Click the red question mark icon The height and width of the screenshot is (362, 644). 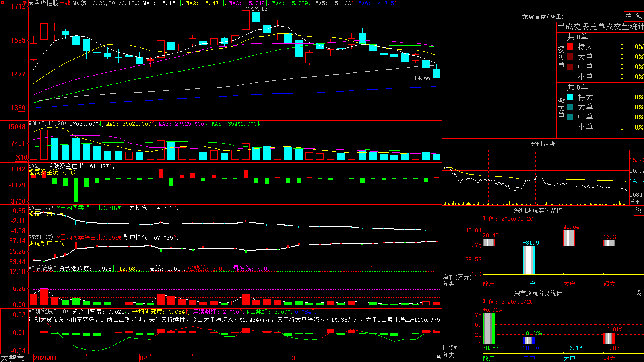click(x=25, y=4)
